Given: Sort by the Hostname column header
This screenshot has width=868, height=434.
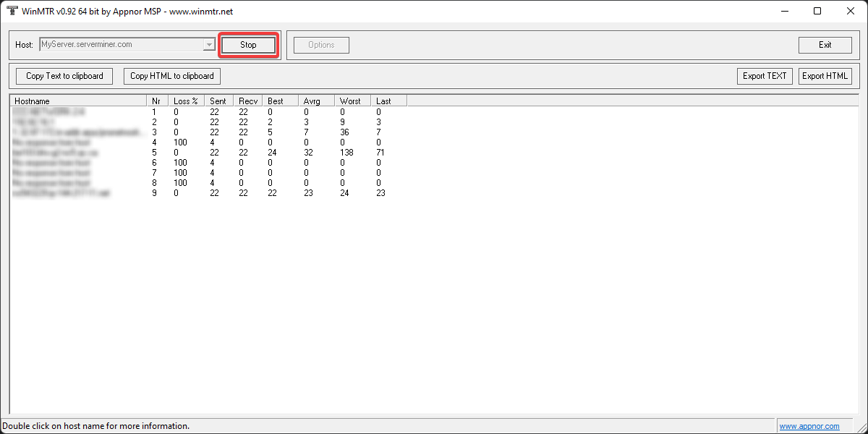Looking at the screenshot, I should click(x=77, y=101).
